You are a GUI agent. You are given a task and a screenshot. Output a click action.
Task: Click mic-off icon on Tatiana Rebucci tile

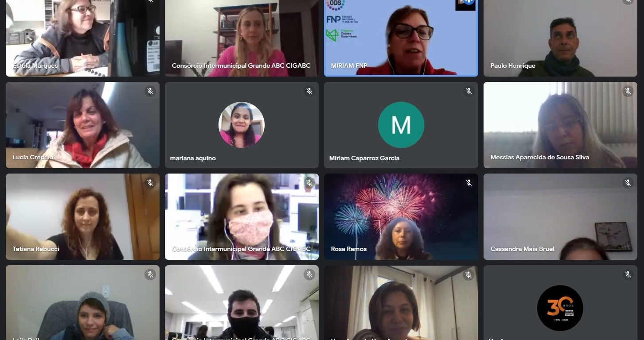tap(150, 183)
